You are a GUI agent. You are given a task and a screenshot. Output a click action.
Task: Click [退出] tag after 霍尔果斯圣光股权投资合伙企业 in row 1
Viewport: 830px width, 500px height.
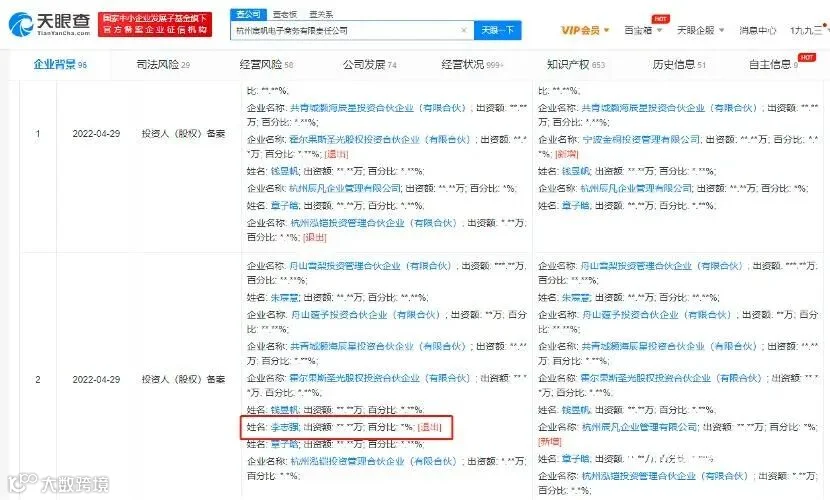pos(336,154)
